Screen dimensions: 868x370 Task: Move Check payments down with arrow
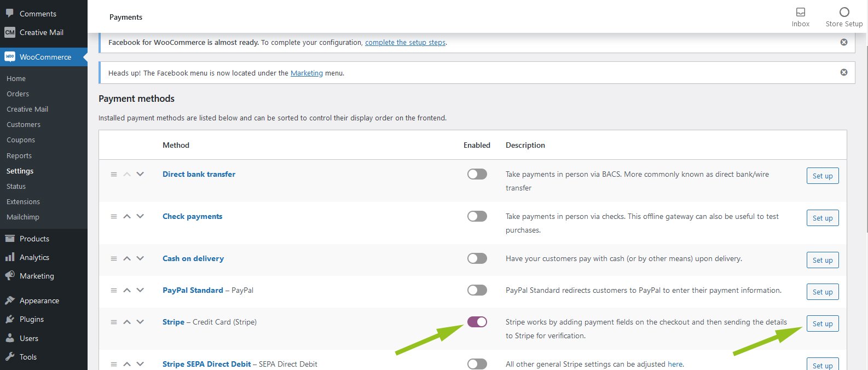click(x=140, y=216)
